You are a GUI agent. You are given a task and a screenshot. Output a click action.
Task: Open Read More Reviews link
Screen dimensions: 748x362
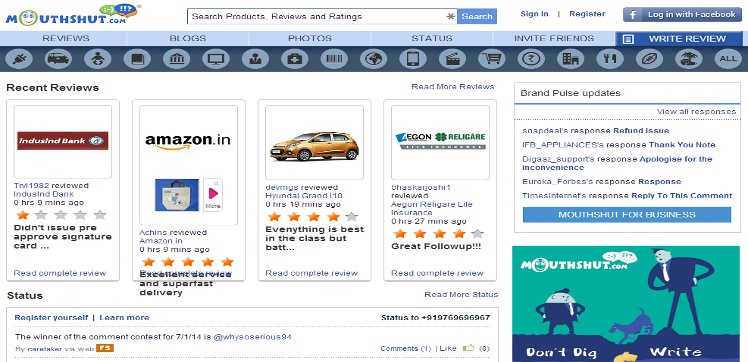tap(453, 86)
